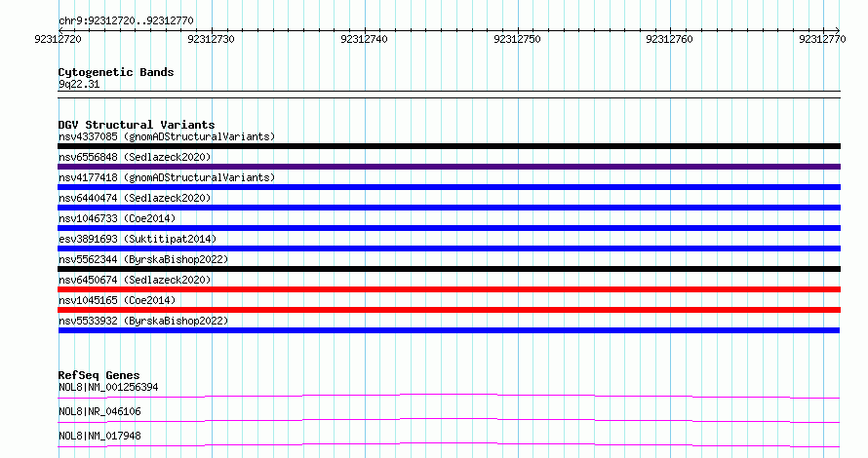Click the chr9:92312720..92312770 region label
This screenshot has width=868, height=458.
[x=126, y=20]
